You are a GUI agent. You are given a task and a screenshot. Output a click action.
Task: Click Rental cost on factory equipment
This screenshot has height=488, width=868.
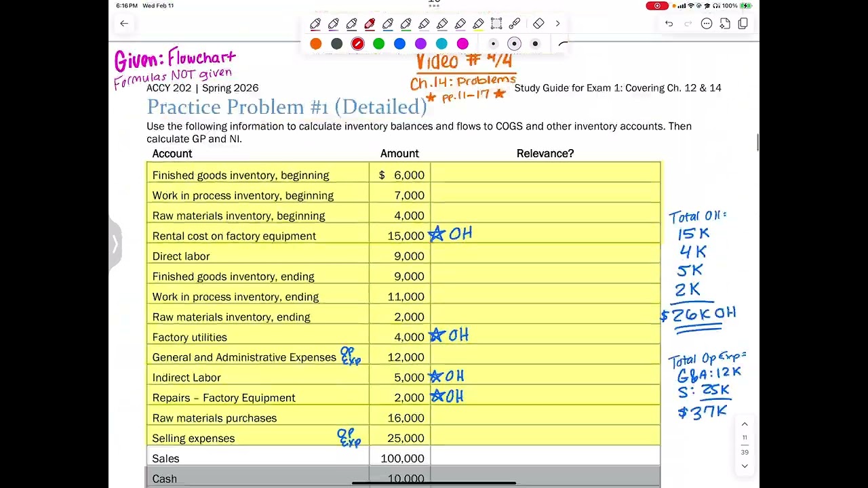coord(403,237)
